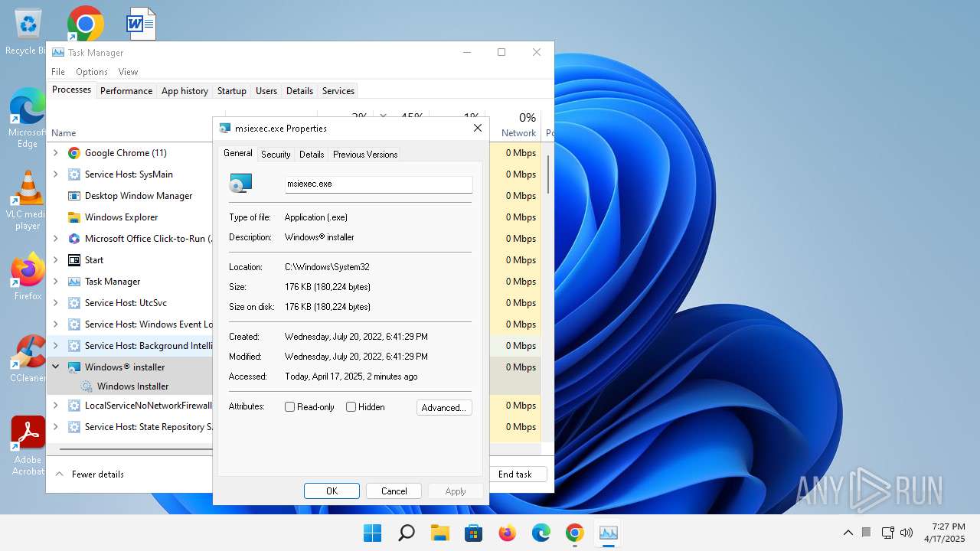Open File Explorer from the taskbar

440,533
